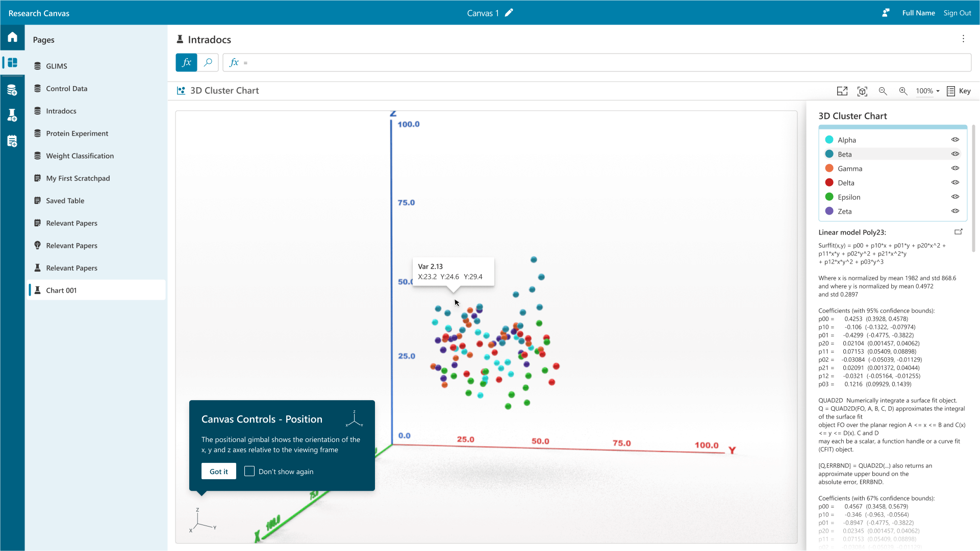Toggle visibility of the Alpha cluster
The width and height of the screenshot is (980, 551).
(955, 140)
